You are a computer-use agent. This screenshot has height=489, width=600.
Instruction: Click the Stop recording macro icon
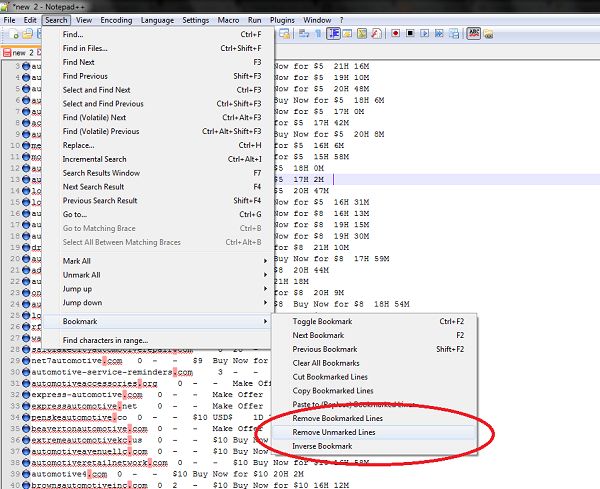(410, 33)
